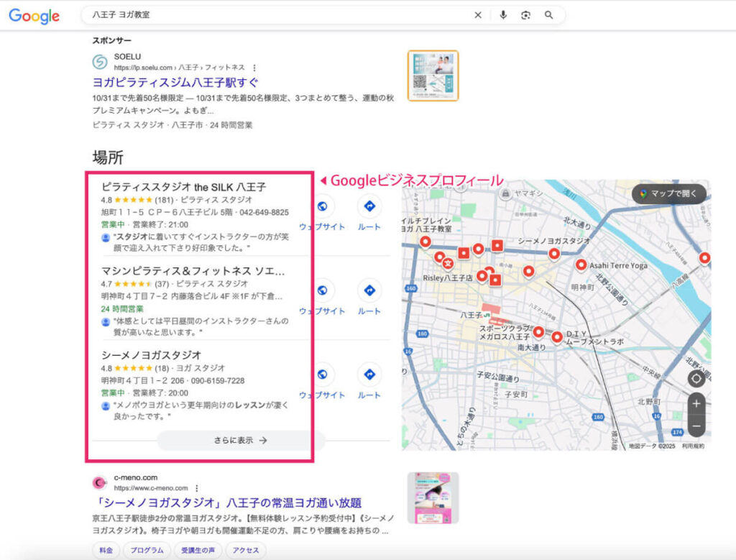Click the Google logo

[x=34, y=16]
